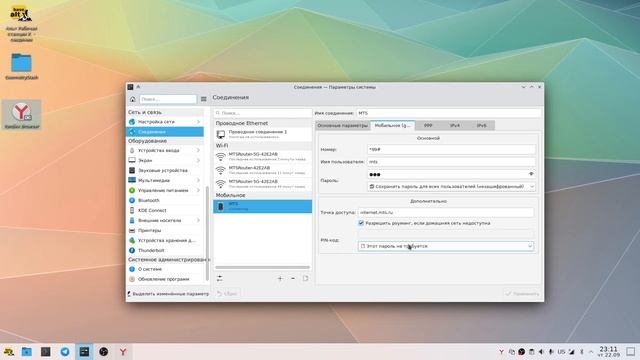Expand chevron beside Внешние носители

[x=198, y=220]
